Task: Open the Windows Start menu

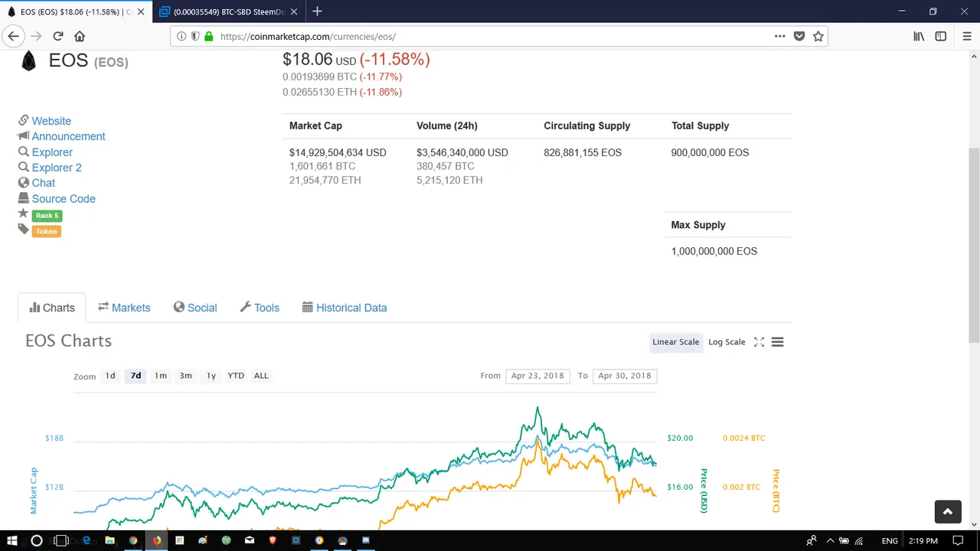Action: coord(12,540)
